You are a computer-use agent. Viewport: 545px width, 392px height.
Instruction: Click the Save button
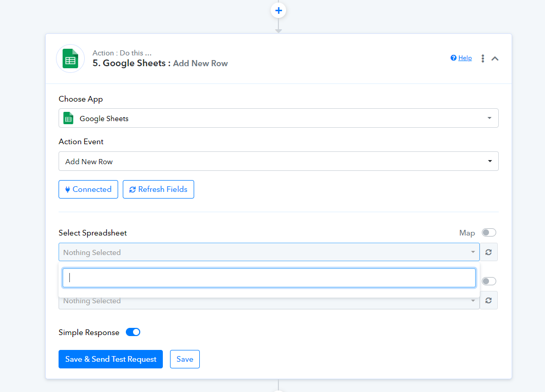tap(185, 359)
